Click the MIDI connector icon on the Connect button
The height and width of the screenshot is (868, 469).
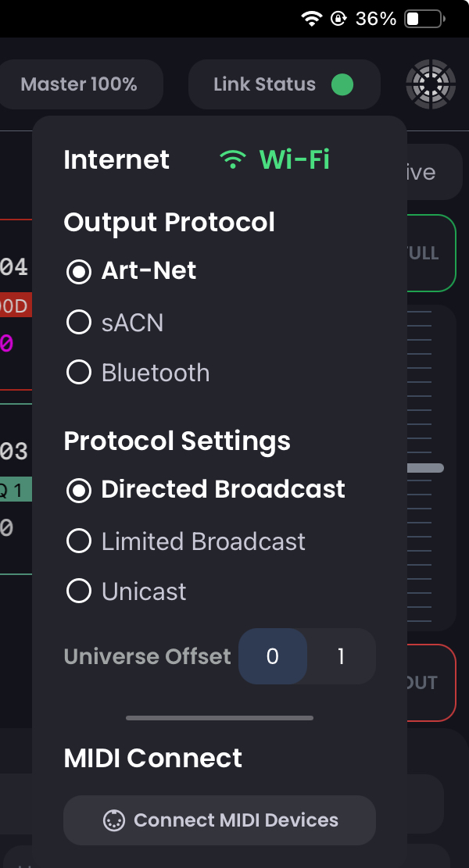coord(114,820)
